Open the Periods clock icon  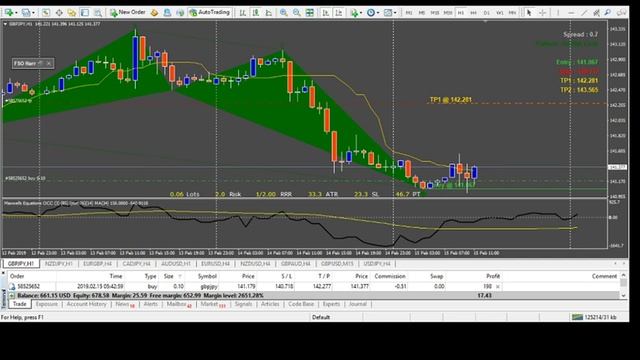(x=371, y=13)
